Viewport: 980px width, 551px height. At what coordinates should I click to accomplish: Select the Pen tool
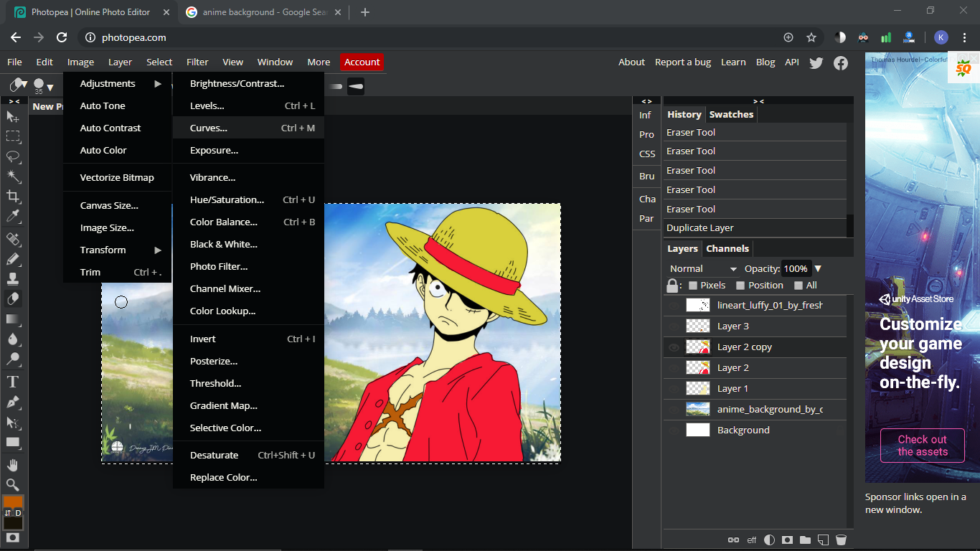13,402
